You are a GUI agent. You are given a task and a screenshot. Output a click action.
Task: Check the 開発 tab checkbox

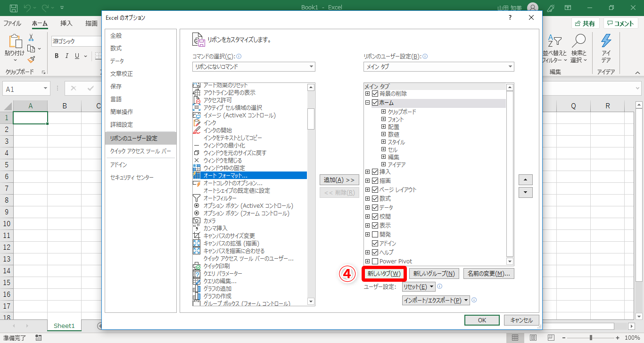pos(375,235)
